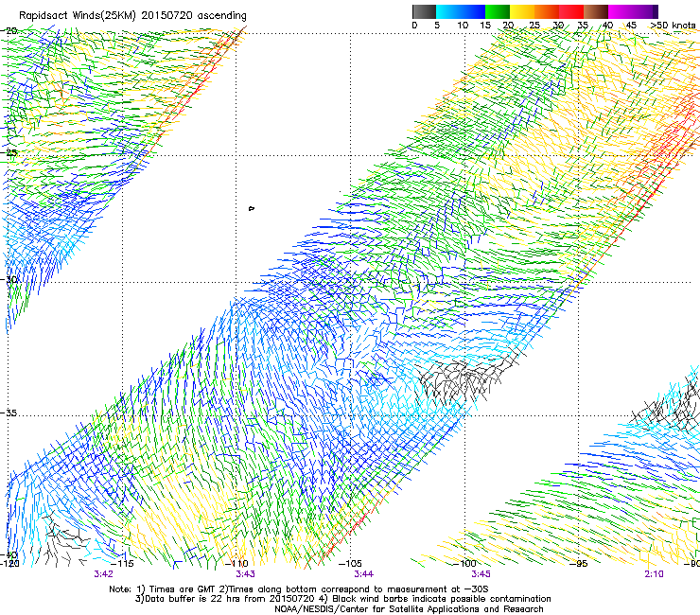This screenshot has width=700, height=615.
Task: Click the cyan-to-blue 5–15 knots legend segment
Action: pyautogui.click(x=461, y=11)
